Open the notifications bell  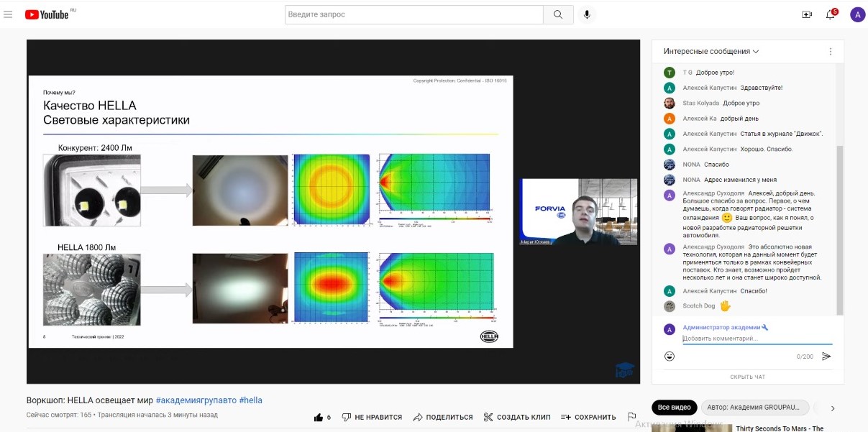click(x=831, y=14)
